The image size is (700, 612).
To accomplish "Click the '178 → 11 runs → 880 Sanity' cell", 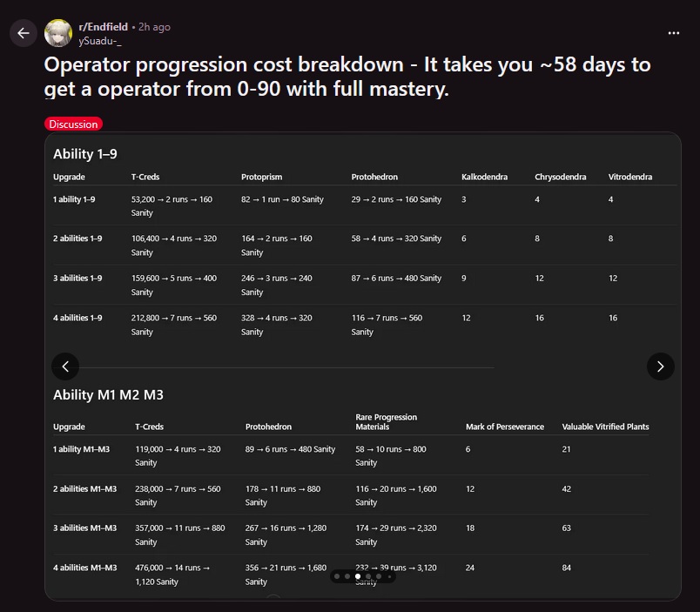I will [283, 495].
